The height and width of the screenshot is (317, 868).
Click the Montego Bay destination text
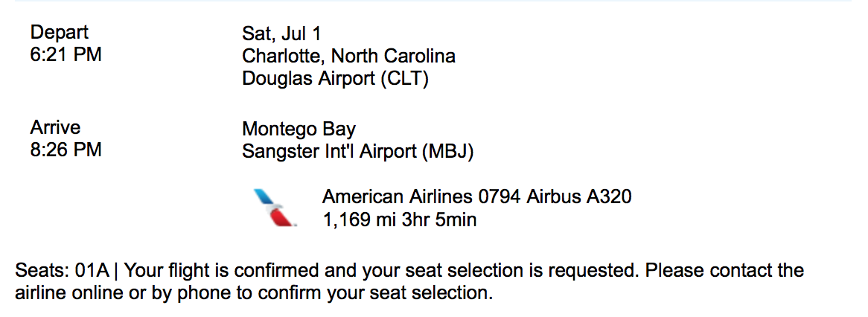(299, 129)
